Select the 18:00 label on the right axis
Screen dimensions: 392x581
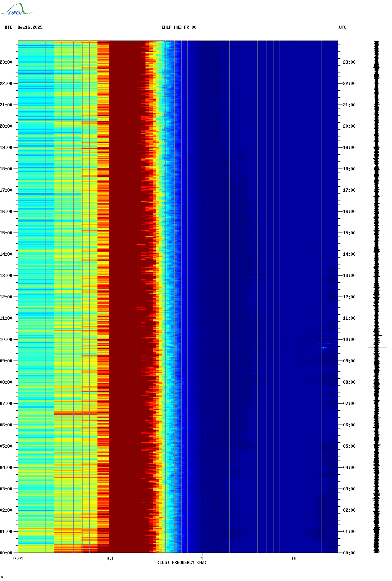pos(349,169)
